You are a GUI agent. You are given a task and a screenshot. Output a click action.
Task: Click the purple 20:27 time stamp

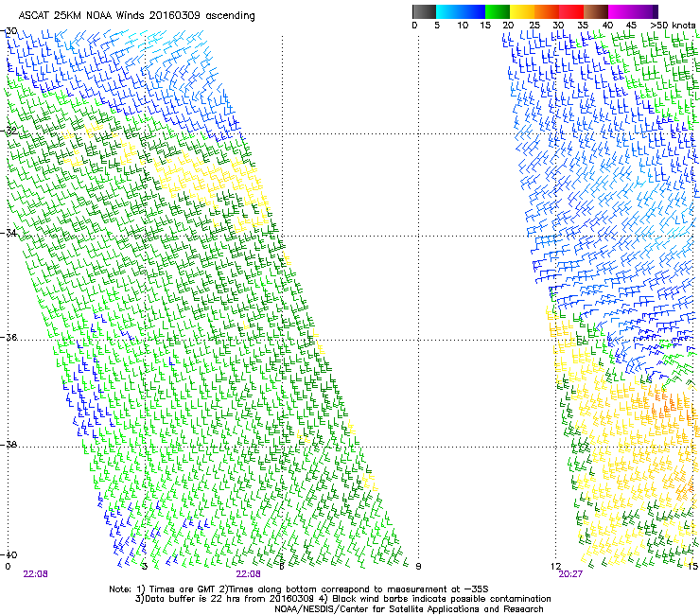point(570,574)
